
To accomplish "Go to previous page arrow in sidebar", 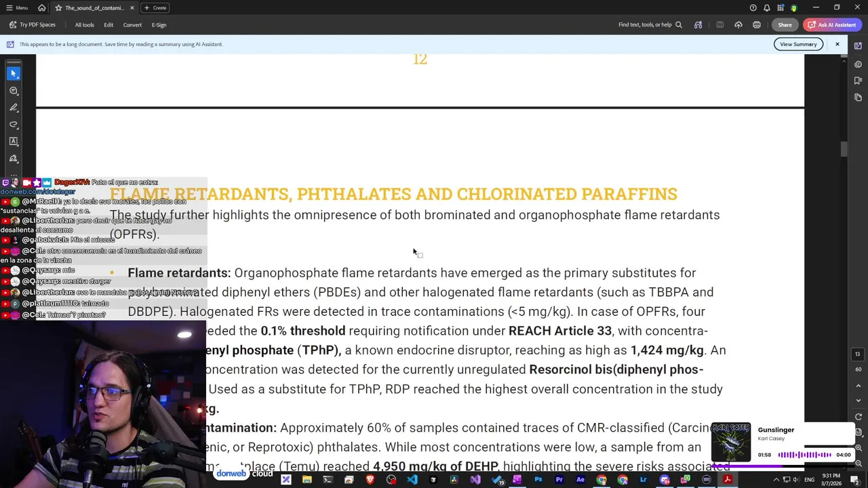I will pos(858,386).
